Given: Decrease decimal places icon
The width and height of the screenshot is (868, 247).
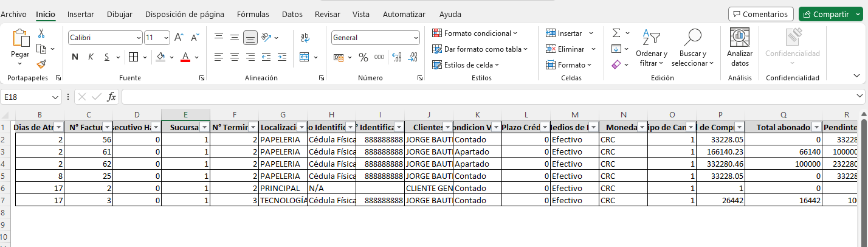Looking at the screenshot, I should tap(413, 57).
